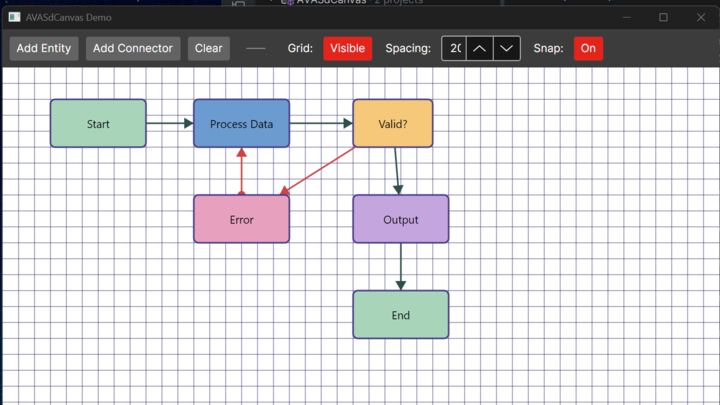720x405 pixels.
Task: Toggle Snap On button
Action: click(588, 48)
